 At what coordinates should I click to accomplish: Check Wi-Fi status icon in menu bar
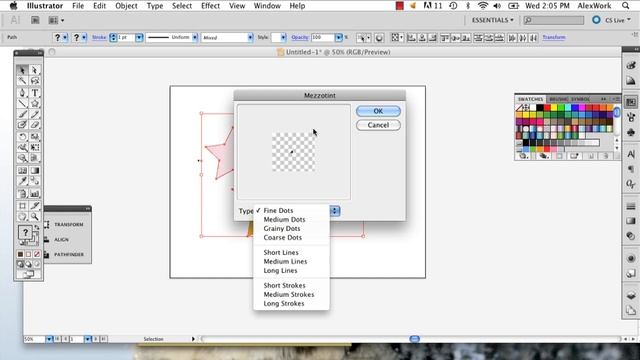(x=483, y=6)
